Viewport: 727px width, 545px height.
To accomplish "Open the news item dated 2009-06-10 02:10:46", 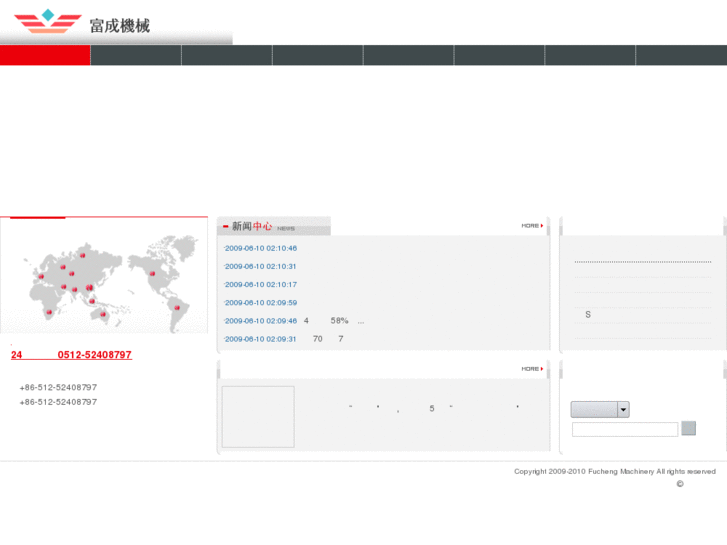I will click(260, 248).
